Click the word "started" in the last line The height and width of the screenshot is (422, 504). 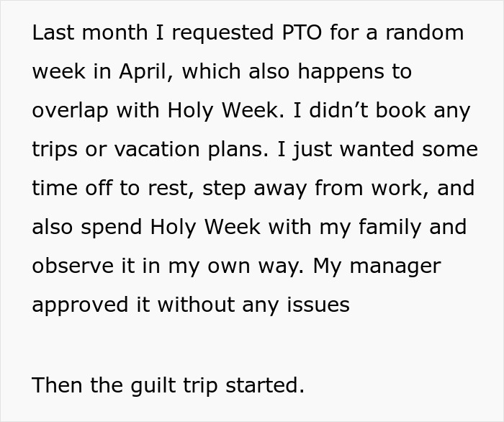(265, 385)
